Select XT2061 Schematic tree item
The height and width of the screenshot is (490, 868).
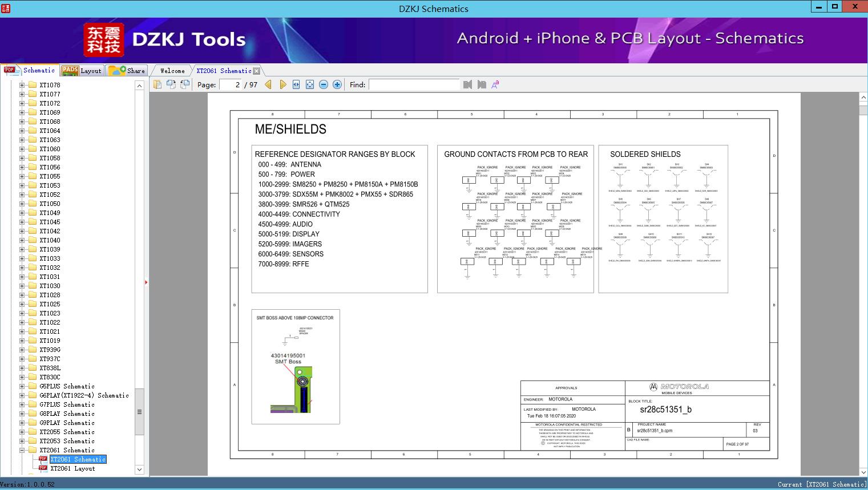78,459
